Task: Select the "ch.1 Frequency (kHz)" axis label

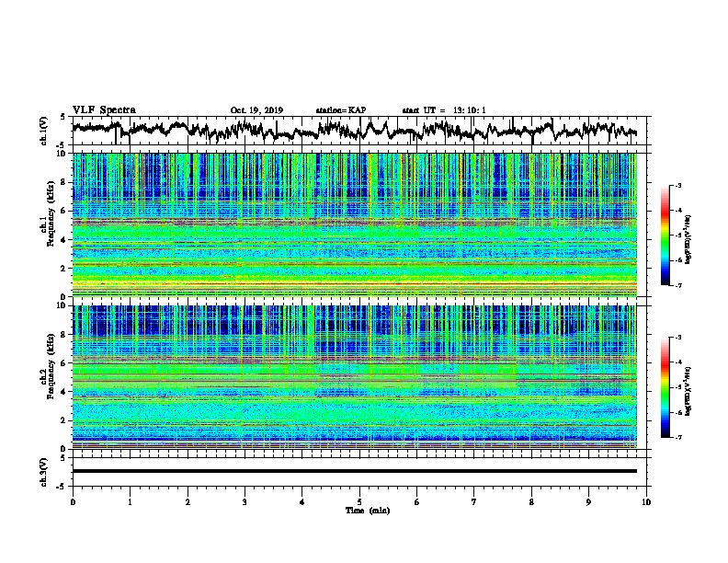Action: (x=48, y=214)
